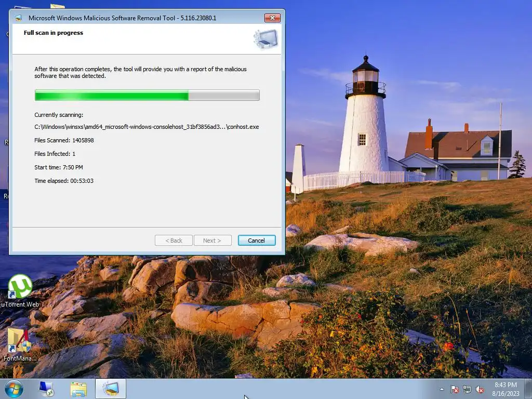Open the clock showing 8:43 PM
The height and width of the screenshot is (399, 532).
tap(506, 389)
